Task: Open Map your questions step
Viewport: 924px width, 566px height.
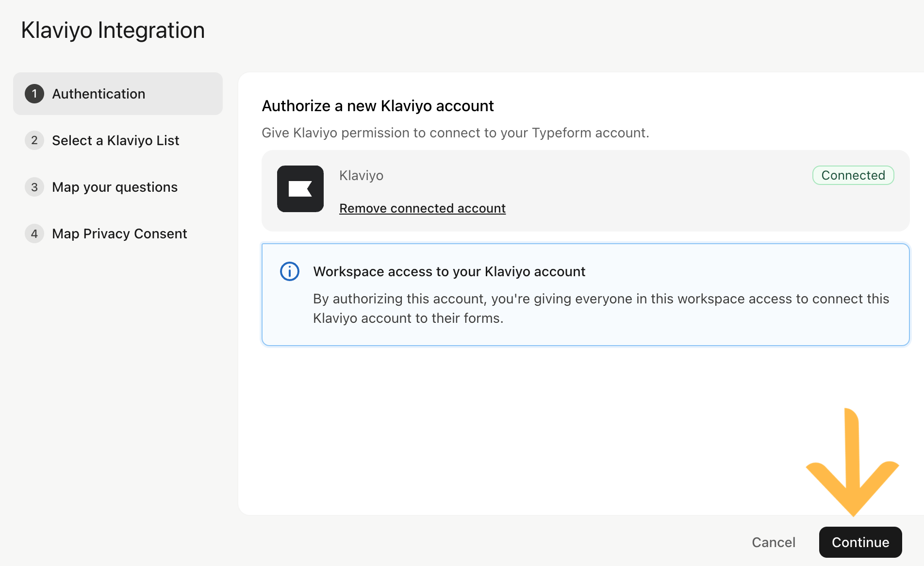Action: [x=118, y=187]
